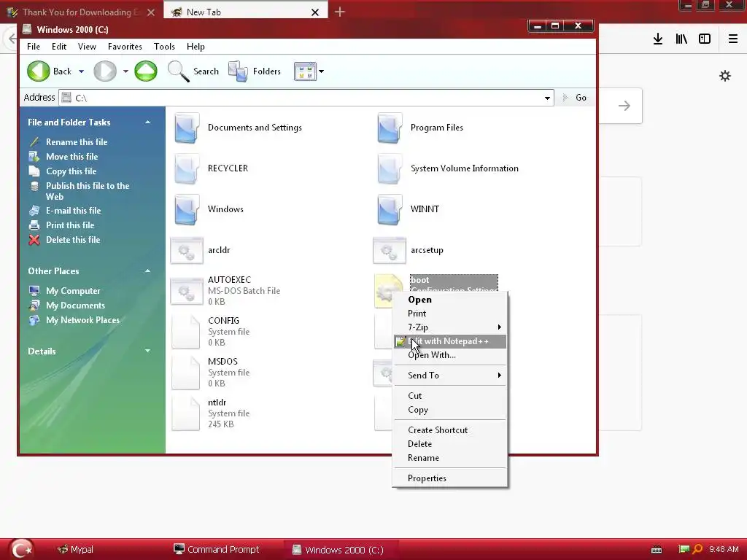
Task: Open the Forward history dropdown arrow
Action: [125, 71]
